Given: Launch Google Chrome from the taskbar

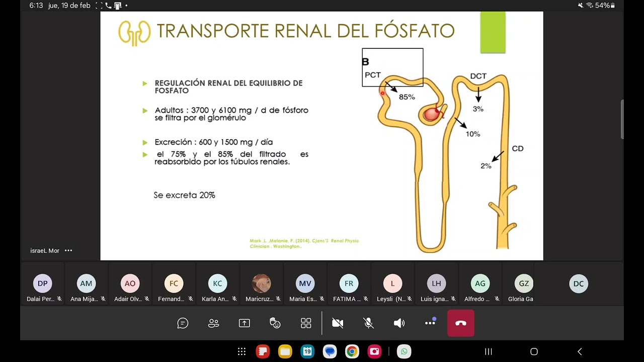Looking at the screenshot, I should 352,351.
